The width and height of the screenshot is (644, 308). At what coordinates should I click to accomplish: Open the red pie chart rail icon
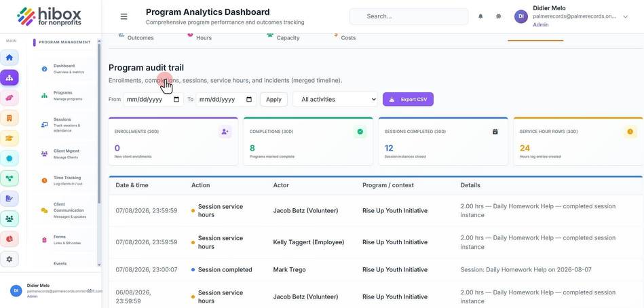tap(9, 239)
